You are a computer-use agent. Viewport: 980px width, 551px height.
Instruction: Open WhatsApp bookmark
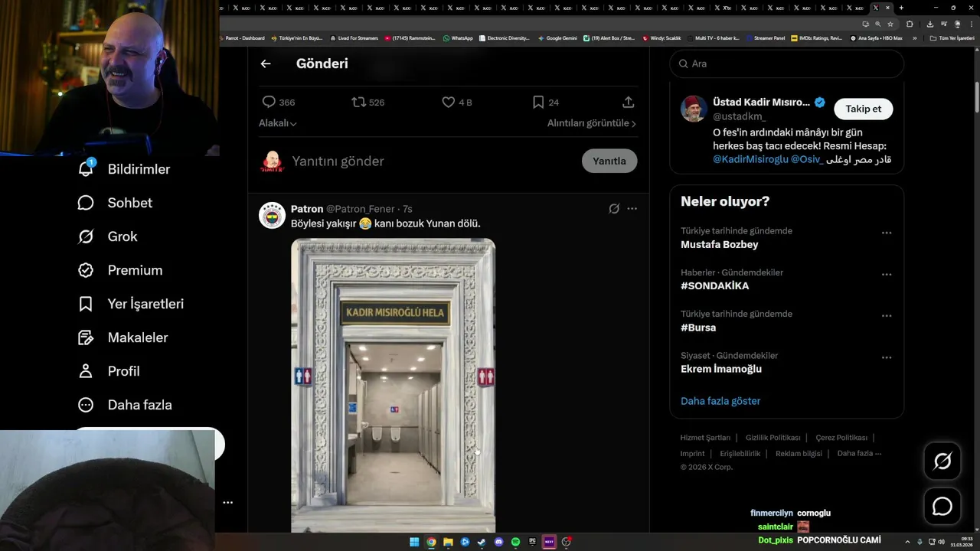click(458, 38)
